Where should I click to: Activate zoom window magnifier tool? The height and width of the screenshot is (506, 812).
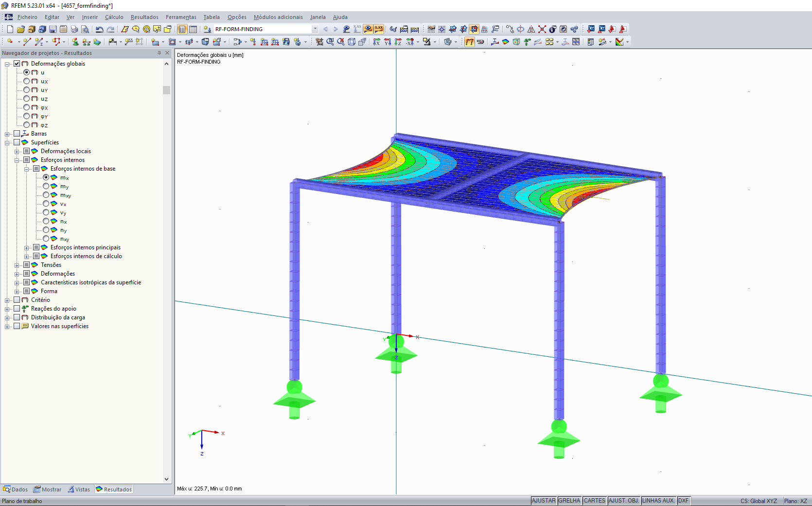tap(330, 42)
